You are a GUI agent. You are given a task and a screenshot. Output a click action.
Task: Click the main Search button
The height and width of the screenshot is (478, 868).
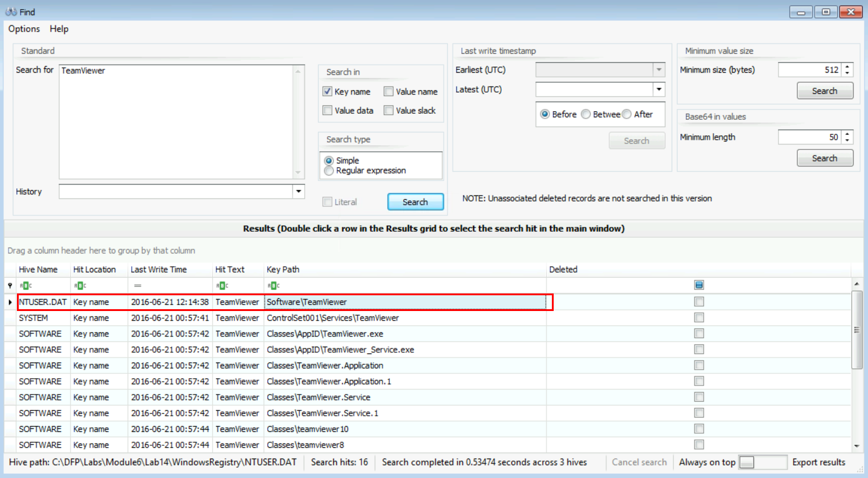tap(415, 202)
